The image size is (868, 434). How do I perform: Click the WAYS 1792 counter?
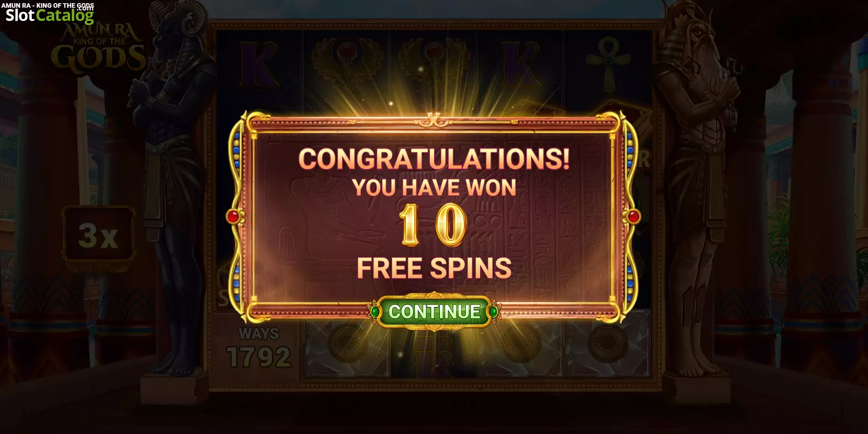pos(259,348)
